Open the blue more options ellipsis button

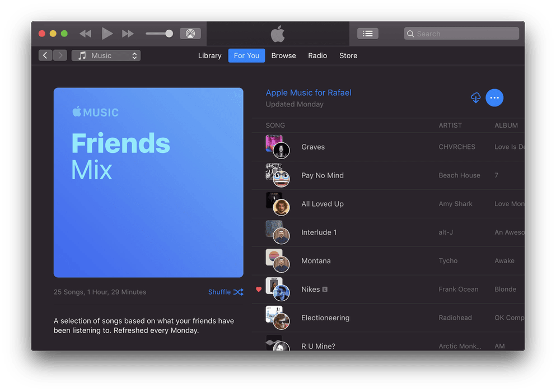point(494,98)
